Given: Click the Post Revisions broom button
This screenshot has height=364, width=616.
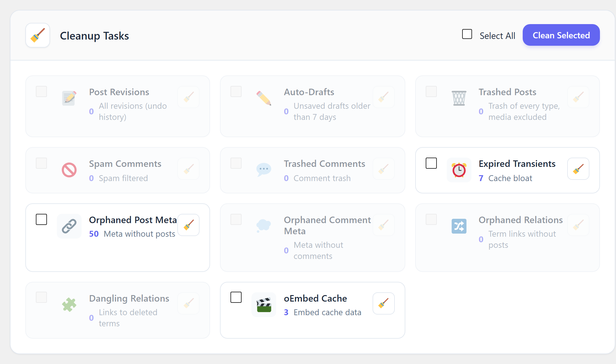Looking at the screenshot, I should (188, 97).
